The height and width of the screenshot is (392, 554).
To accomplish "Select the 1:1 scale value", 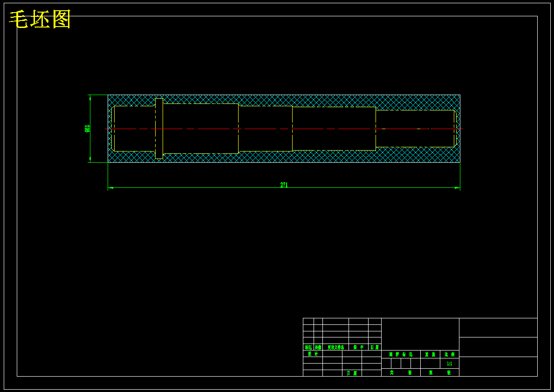I will coord(450,364).
